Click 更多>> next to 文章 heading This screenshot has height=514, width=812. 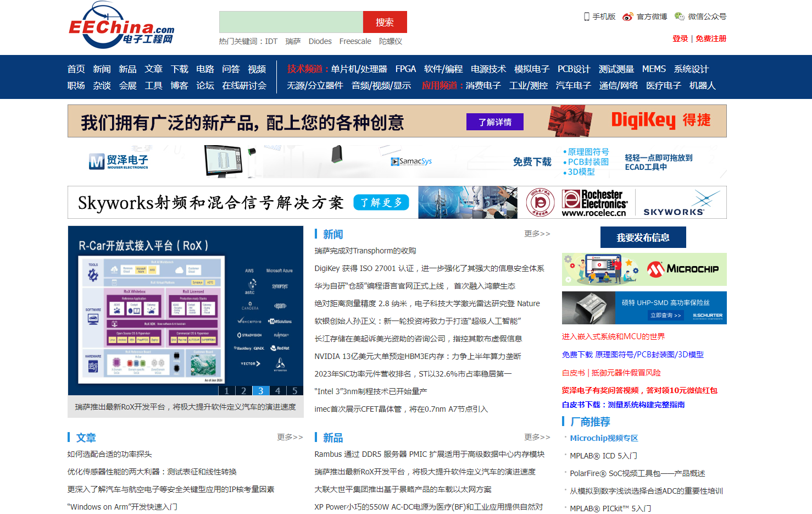tap(290, 437)
